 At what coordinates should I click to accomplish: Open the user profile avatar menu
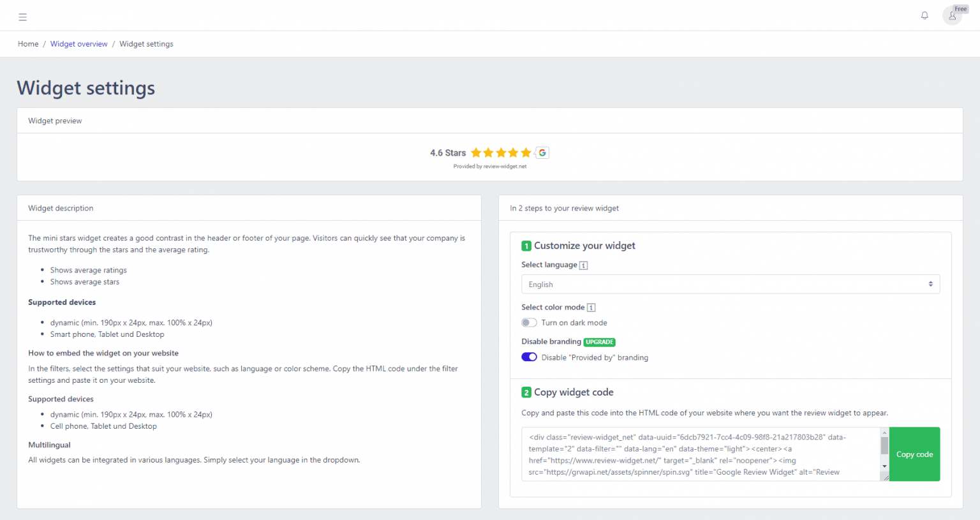(952, 15)
